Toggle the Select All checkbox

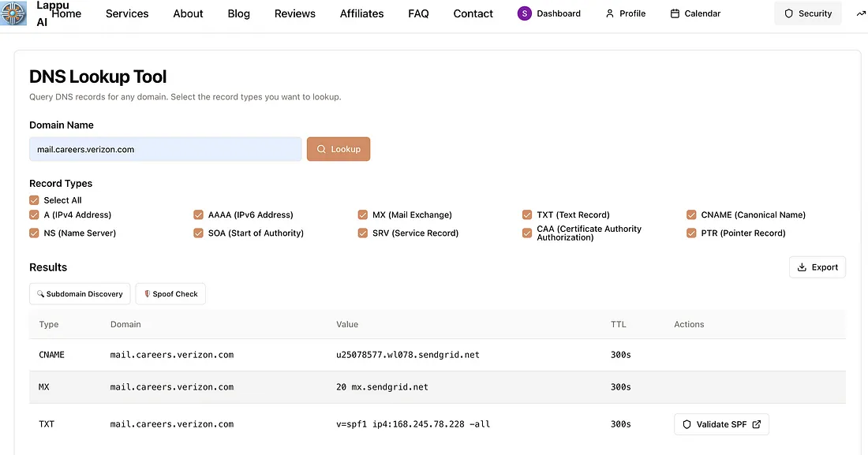(x=34, y=200)
